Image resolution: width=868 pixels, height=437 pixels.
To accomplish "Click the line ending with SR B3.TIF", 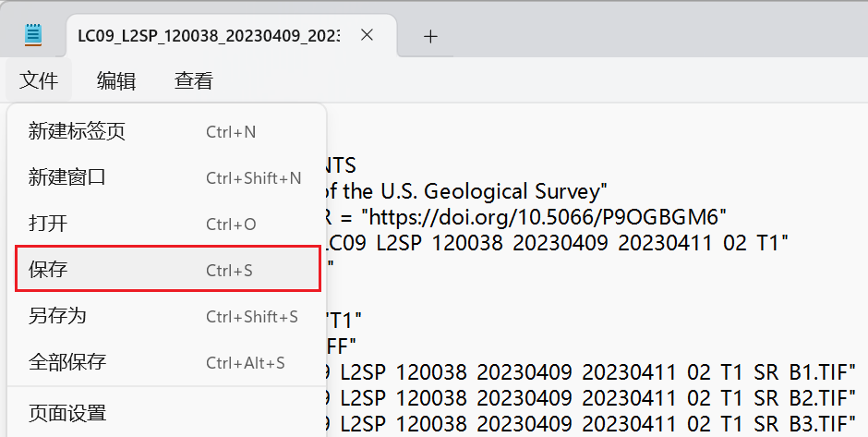I will tap(592, 424).
